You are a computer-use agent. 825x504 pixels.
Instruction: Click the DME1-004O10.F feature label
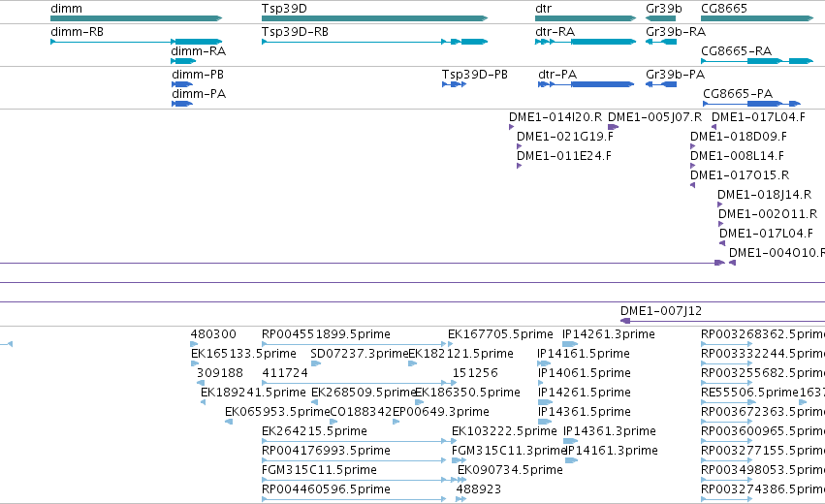pyautogui.click(x=777, y=253)
